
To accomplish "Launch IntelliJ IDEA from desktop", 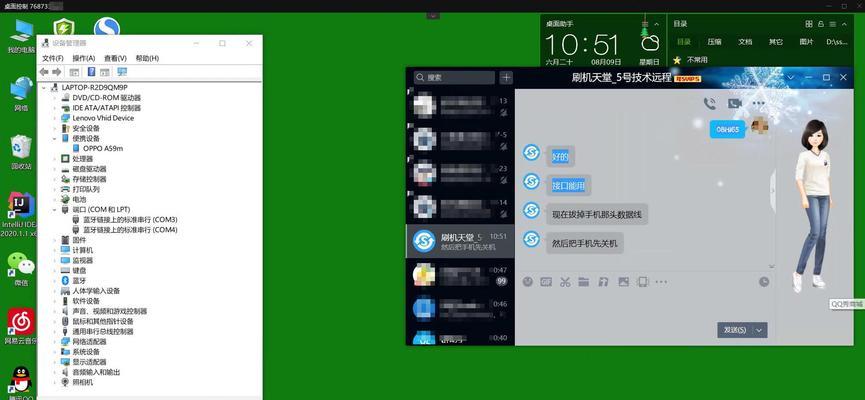I will (20, 214).
